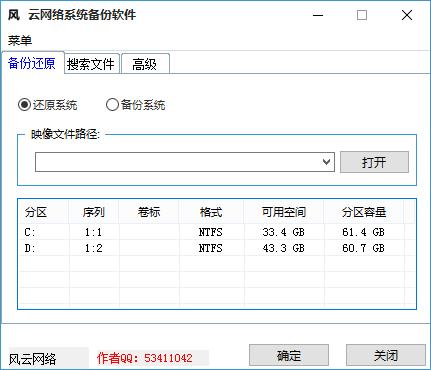Select the 还原系统 radio button

click(48, 105)
